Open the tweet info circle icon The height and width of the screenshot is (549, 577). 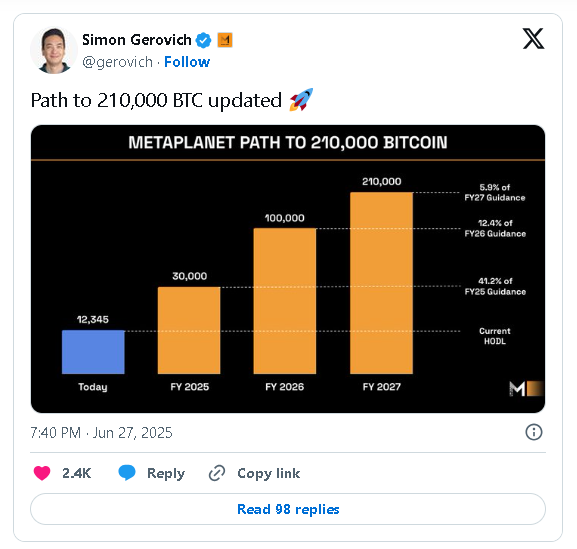(534, 432)
